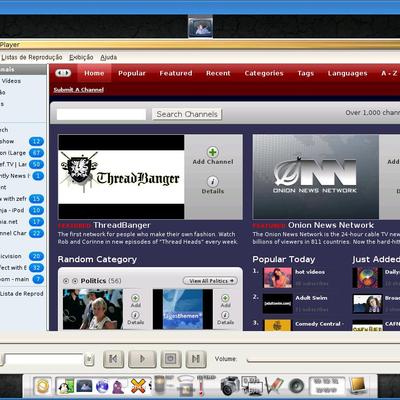The width and height of the screenshot is (400, 400).
Task: Go to previous Politics item arrow
Action: (x=66, y=281)
